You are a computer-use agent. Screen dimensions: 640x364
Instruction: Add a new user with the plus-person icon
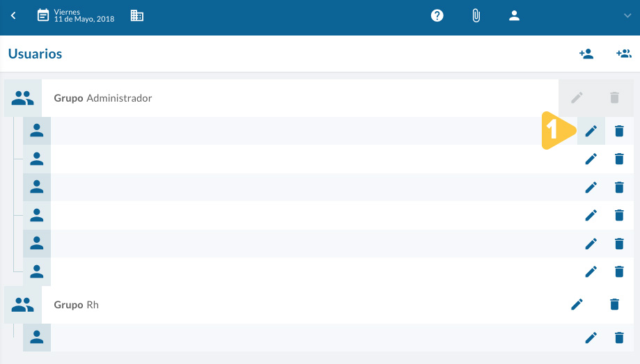tap(586, 54)
